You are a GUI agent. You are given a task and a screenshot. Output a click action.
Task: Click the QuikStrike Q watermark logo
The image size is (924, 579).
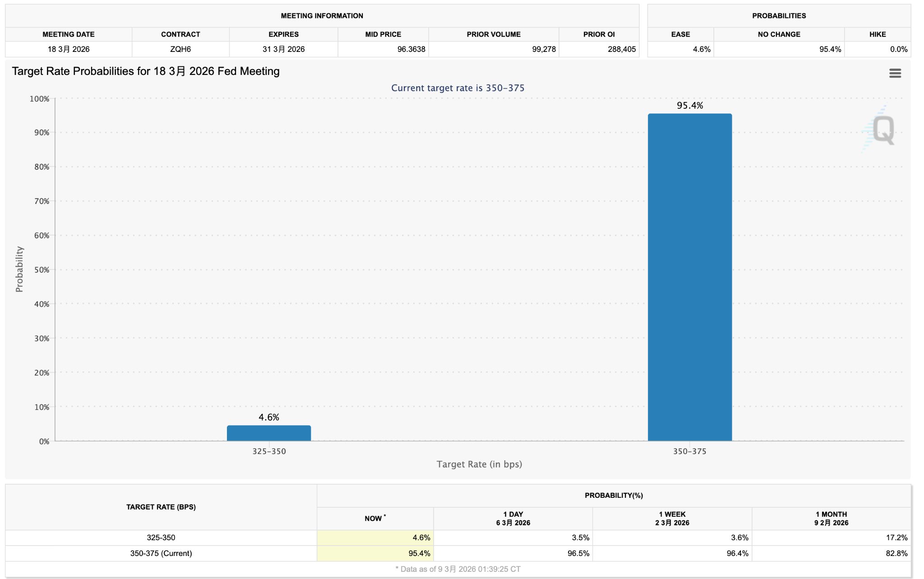coord(882,130)
